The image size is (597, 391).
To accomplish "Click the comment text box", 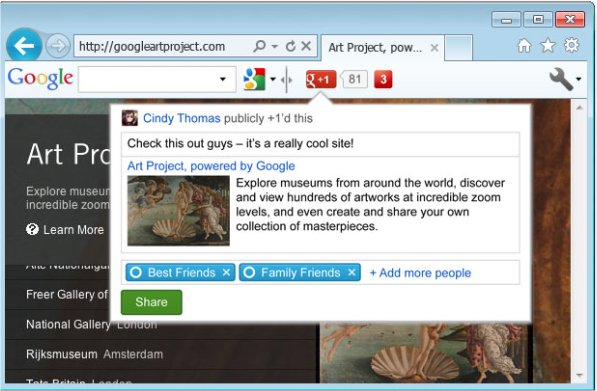I will click(320, 144).
